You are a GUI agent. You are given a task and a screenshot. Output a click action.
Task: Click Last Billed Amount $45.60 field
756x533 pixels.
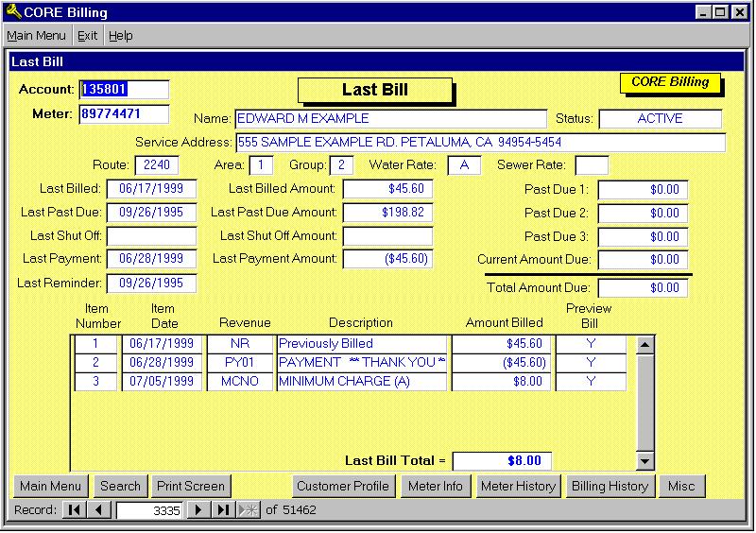point(387,189)
